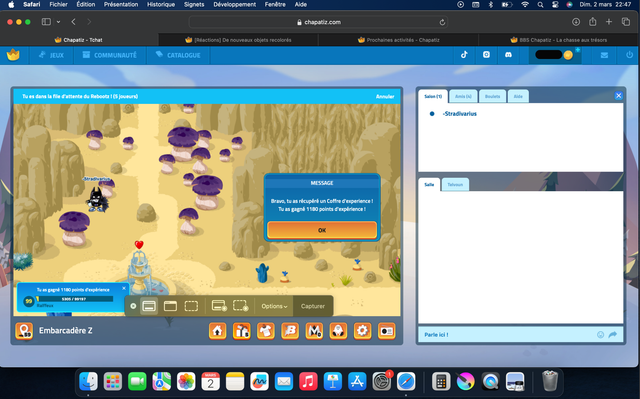Viewport: 640px width, 399px height.
Task: Open Spotlight search in menu bar
Action: (540, 4)
